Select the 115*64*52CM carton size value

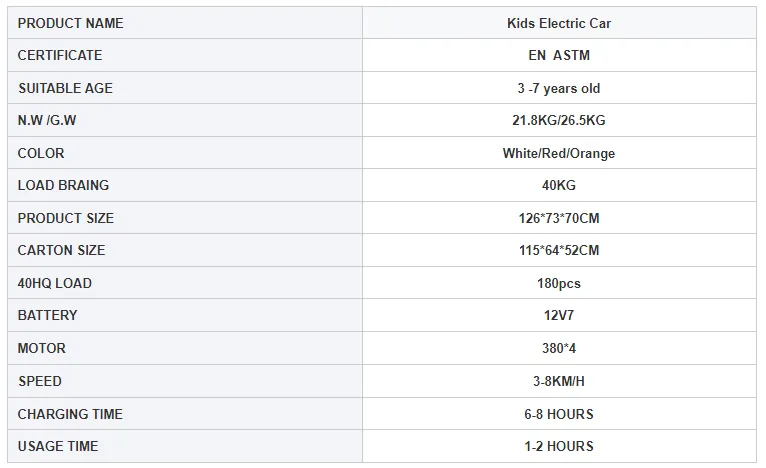559,250
